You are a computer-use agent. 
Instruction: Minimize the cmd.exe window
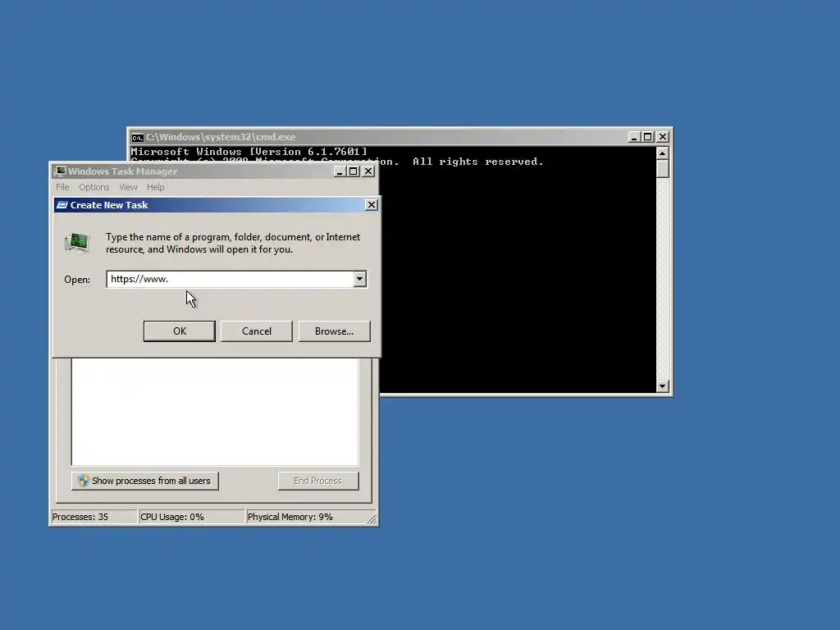(634, 137)
